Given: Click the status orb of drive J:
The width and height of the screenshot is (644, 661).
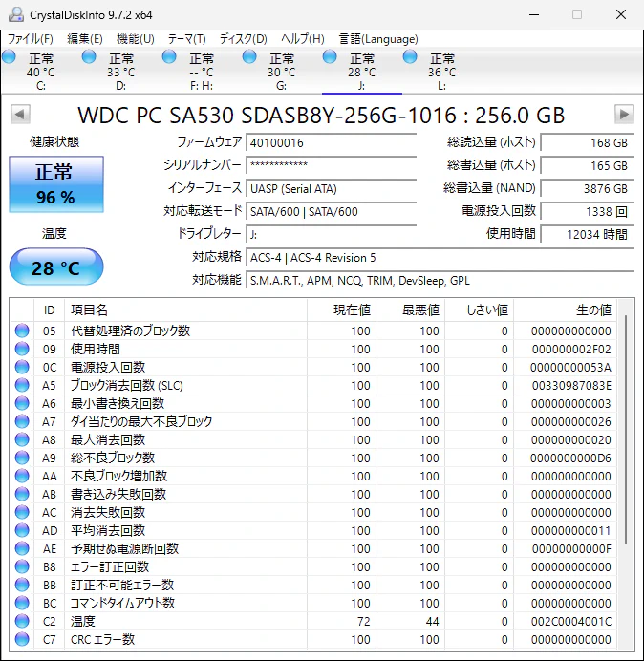Looking at the screenshot, I should [330, 56].
